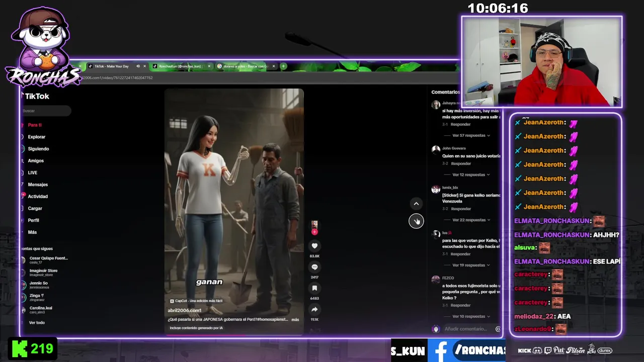Open Mensajes in sidebar

[x=38, y=185]
